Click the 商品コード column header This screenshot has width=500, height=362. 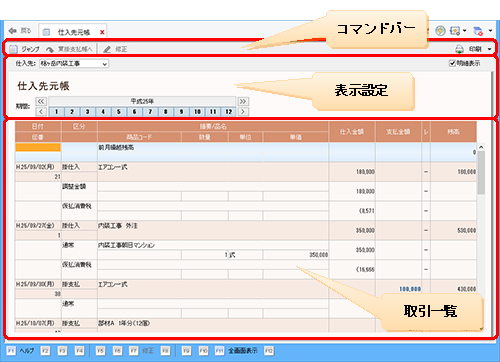pos(139,137)
